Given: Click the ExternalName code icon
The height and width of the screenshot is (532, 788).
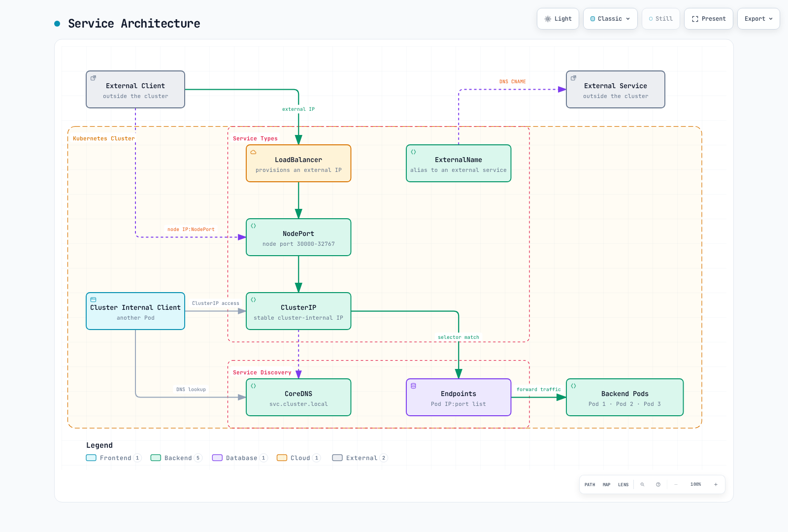Looking at the screenshot, I should pos(413,152).
